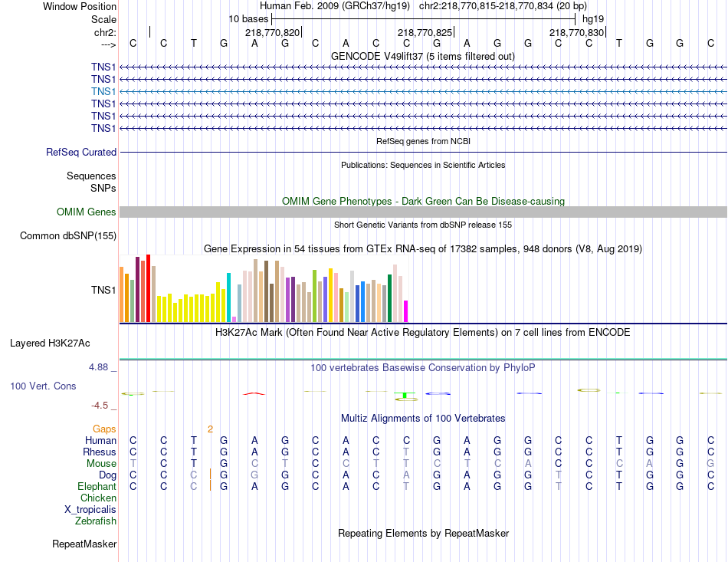This screenshot has width=728, height=562.
Task: Click the magenta bar ending the GTEx chart
Action: click(406, 311)
